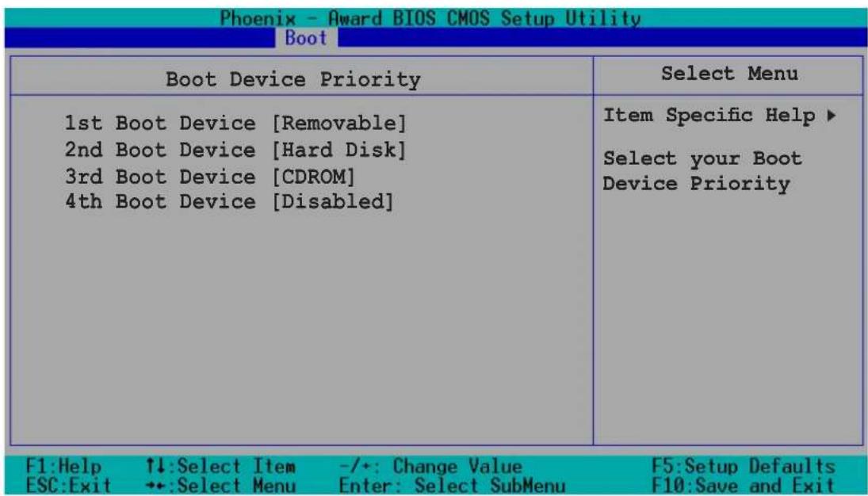Click F1:Help in the footer

pyautogui.click(x=63, y=466)
